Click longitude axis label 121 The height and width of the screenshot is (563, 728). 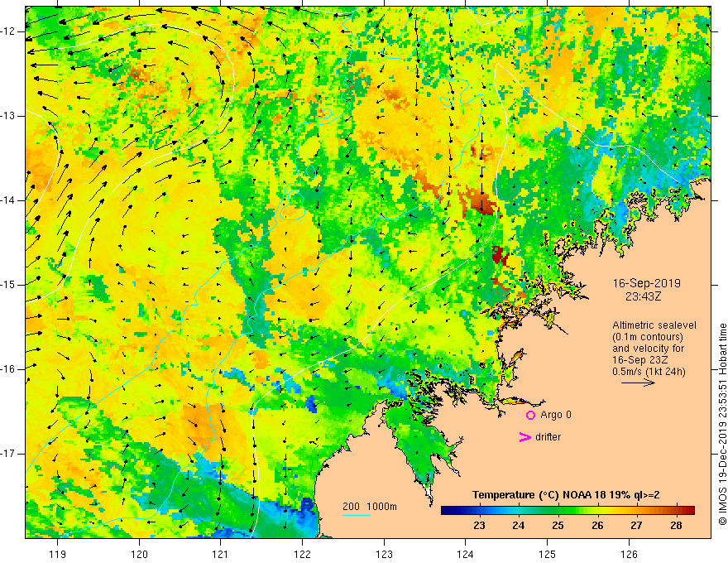221,554
